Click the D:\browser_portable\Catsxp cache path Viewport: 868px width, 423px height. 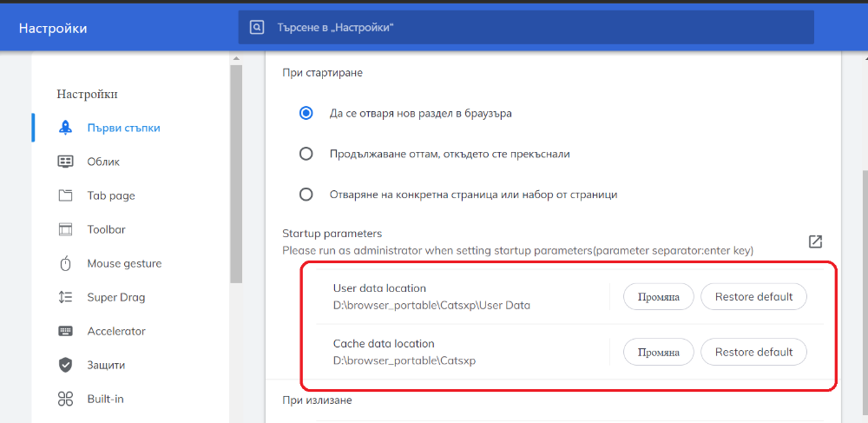coord(404,360)
